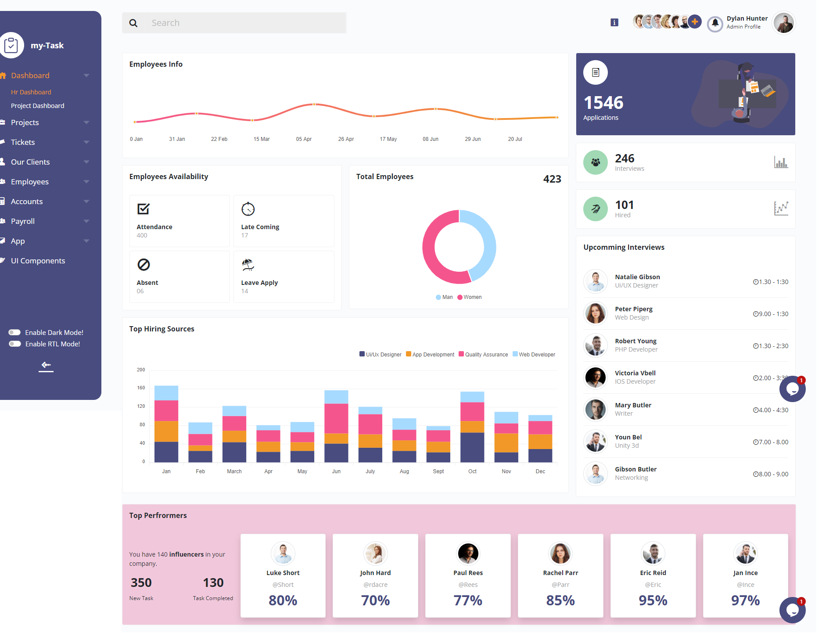
Task: Click the Attendance checkmark icon
Action: [144, 209]
